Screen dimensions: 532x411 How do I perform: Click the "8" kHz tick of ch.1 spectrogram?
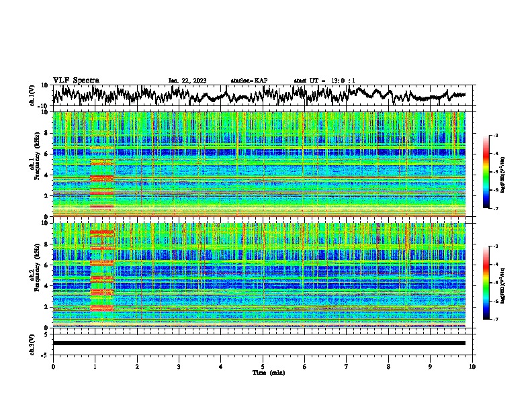[47, 133]
